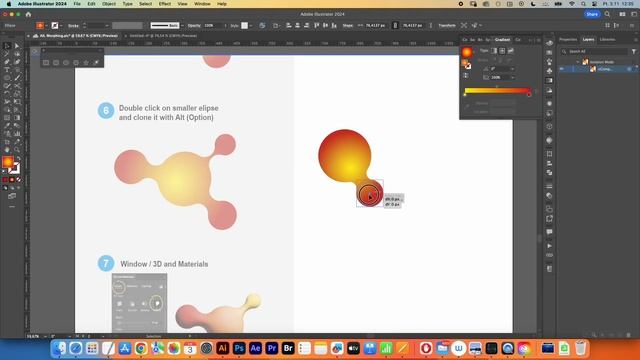Viewport: 640px width, 360px height.
Task: Open the fill color dropdown in the control bar
Action: [x=46, y=25]
